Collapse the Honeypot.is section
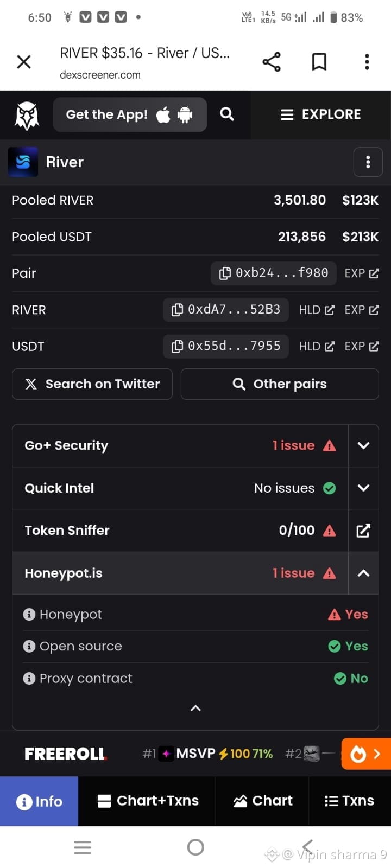Image resolution: width=391 pixels, height=868 pixels. (x=363, y=573)
